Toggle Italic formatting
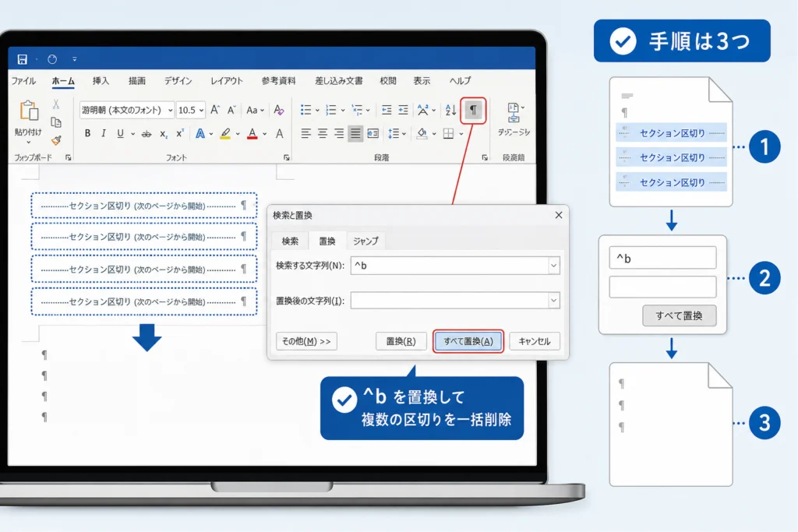The width and height of the screenshot is (798, 532). 104,133
